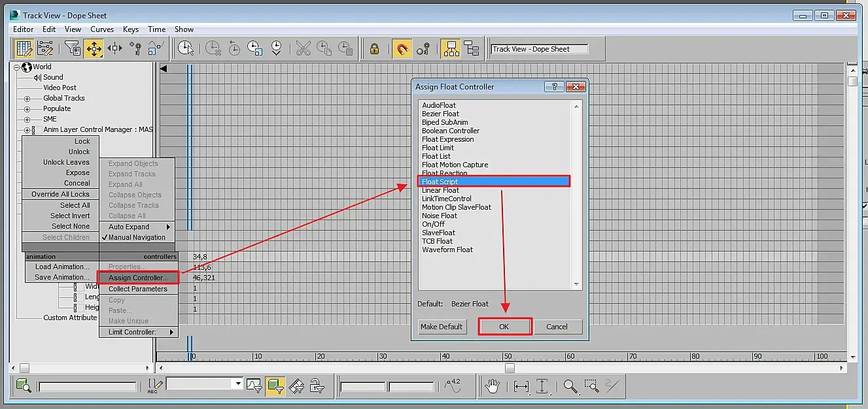Click the Show Selected Key Stats icon
The image size is (868, 409).
(x=453, y=386)
